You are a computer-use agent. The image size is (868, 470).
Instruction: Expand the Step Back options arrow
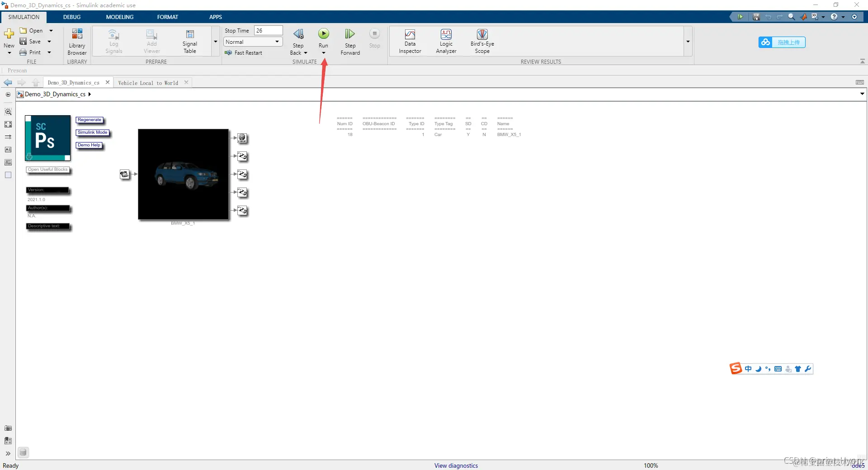coord(306,53)
